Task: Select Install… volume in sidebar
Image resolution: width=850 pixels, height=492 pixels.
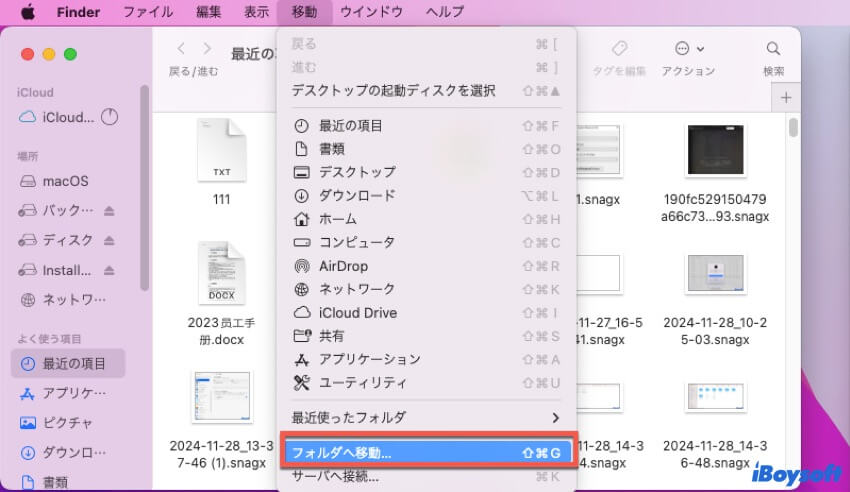Action: tap(56, 270)
